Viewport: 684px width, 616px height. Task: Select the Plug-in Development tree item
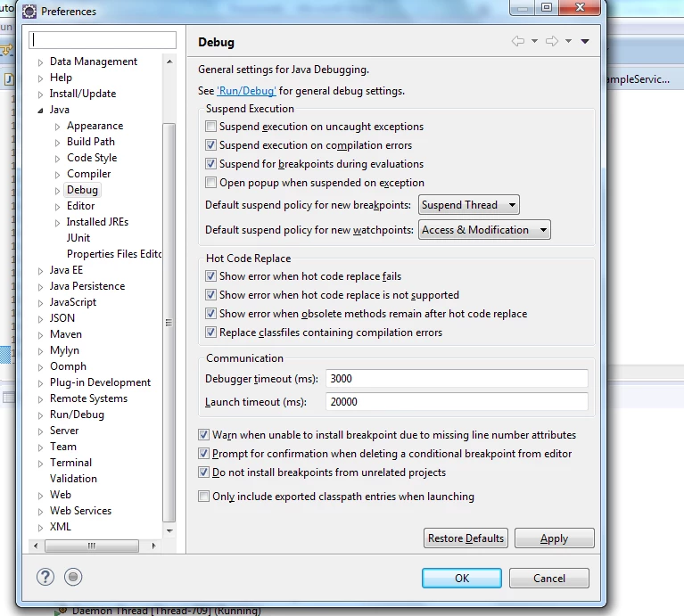pos(101,382)
